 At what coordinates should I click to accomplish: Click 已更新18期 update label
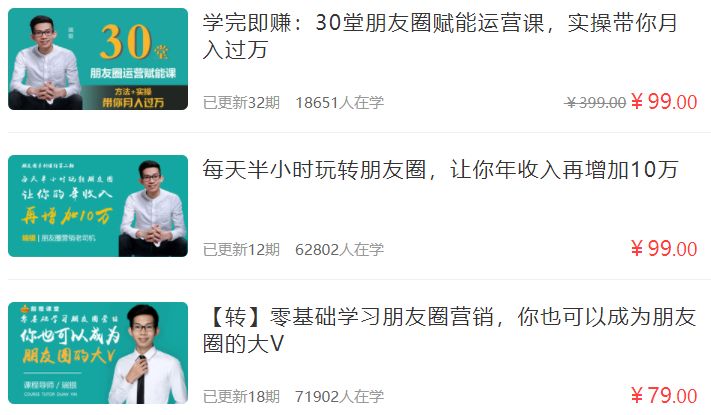pos(241,396)
